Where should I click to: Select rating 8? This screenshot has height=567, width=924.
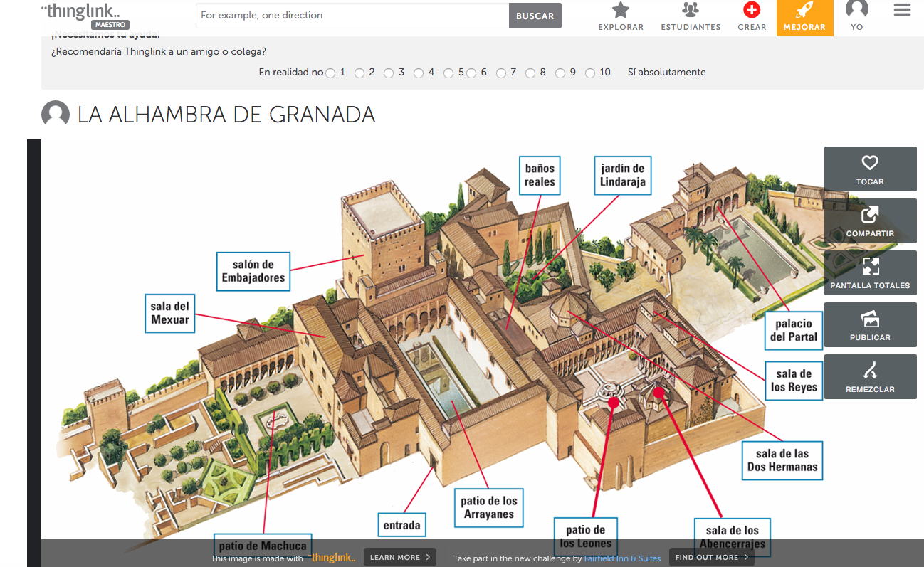click(531, 73)
